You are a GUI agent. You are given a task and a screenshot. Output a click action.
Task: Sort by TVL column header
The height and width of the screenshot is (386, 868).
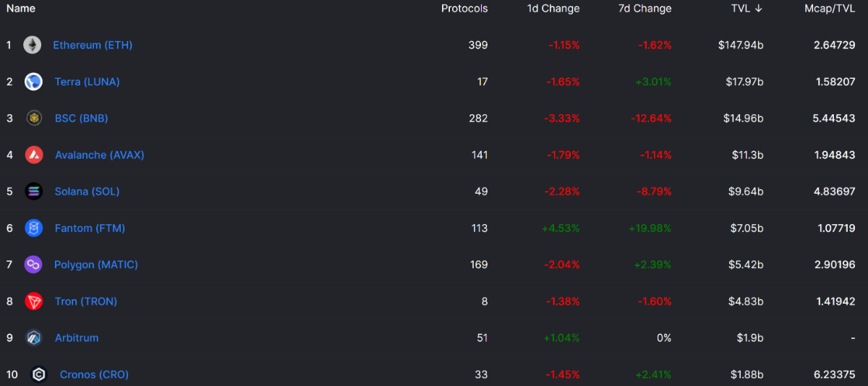click(747, 9)
